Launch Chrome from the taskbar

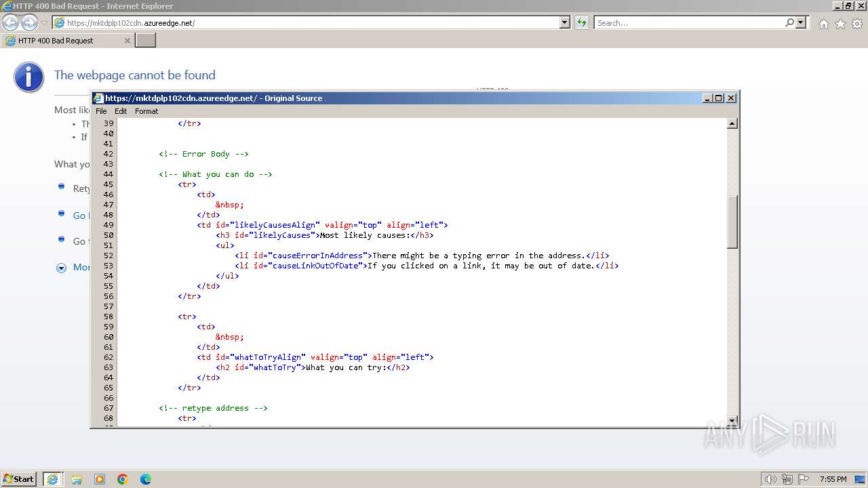(x=123, y=479)
